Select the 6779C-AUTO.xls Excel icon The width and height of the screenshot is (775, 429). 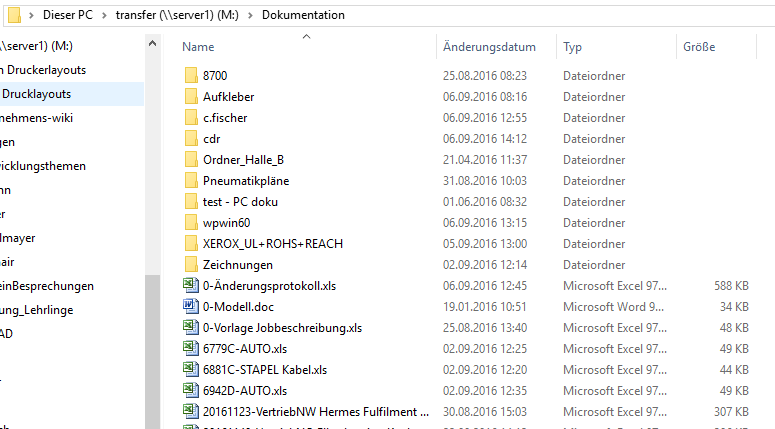[x=192, y=349]
